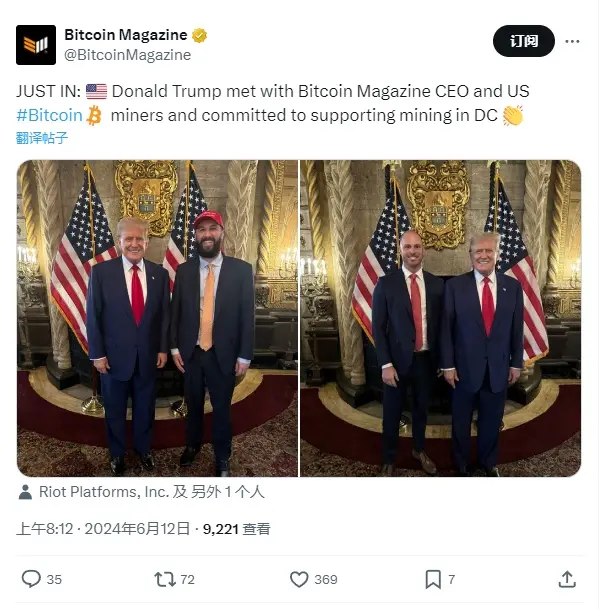Open the @BitcoinMagazine handle

127,55
